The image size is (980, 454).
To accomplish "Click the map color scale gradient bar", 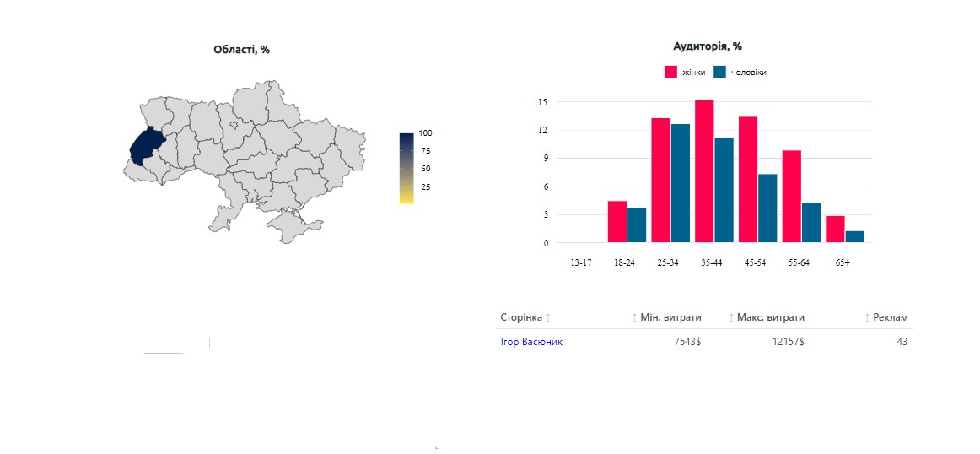I will coord(407,167).
